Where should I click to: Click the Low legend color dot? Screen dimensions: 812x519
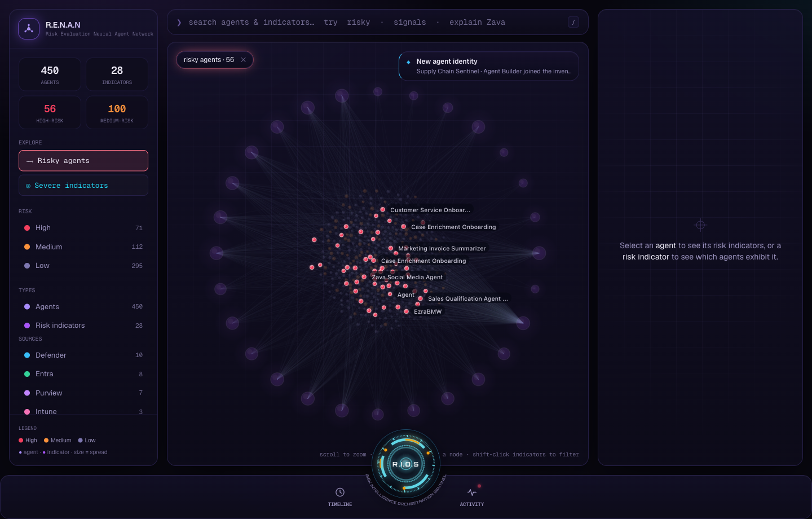tap(80, 441)
